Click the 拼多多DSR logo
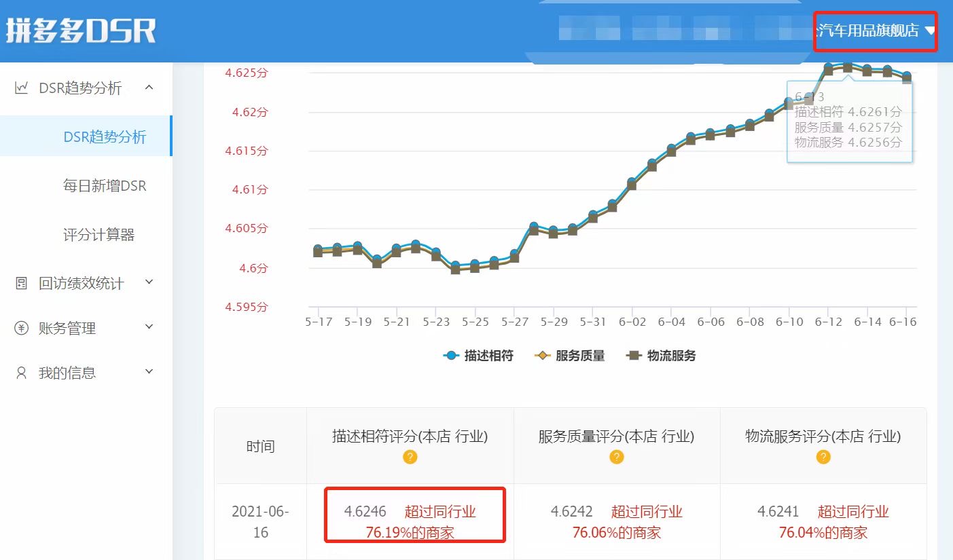953x560 pixels. (x=80, y=29)
